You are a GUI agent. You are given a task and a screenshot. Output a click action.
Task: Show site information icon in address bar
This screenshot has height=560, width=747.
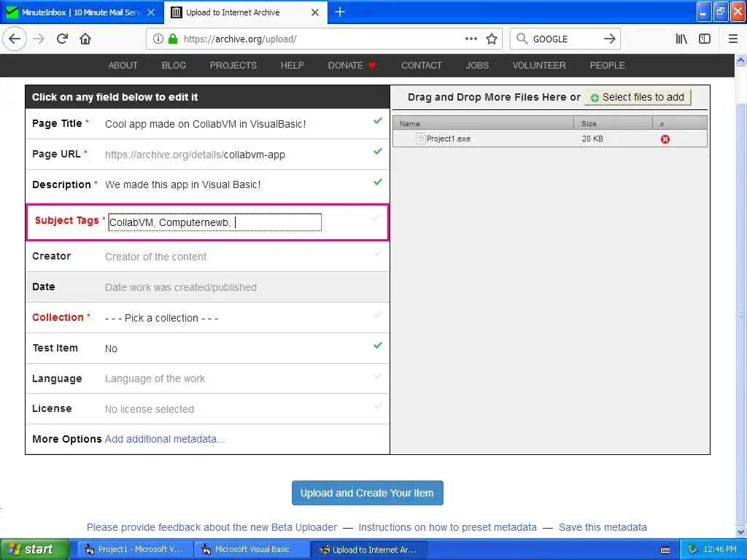click(158, 39)
